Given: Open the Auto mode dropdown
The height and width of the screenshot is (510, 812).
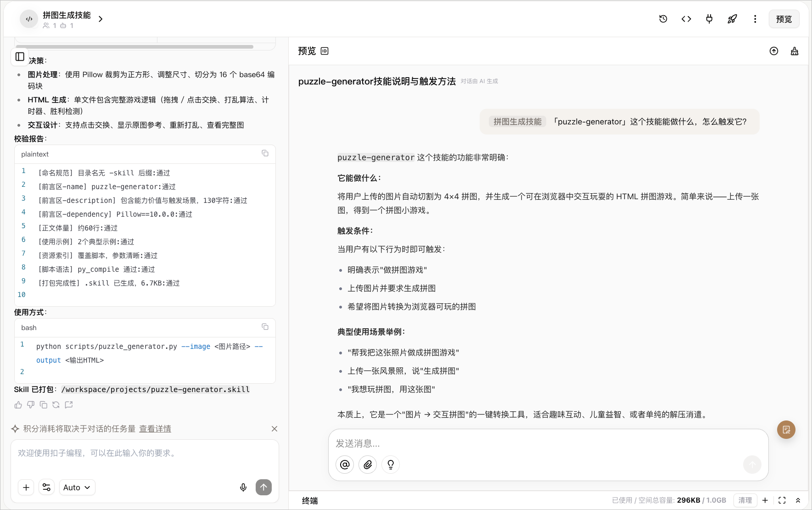Looking at the screenshot, I should click(77, 488).
